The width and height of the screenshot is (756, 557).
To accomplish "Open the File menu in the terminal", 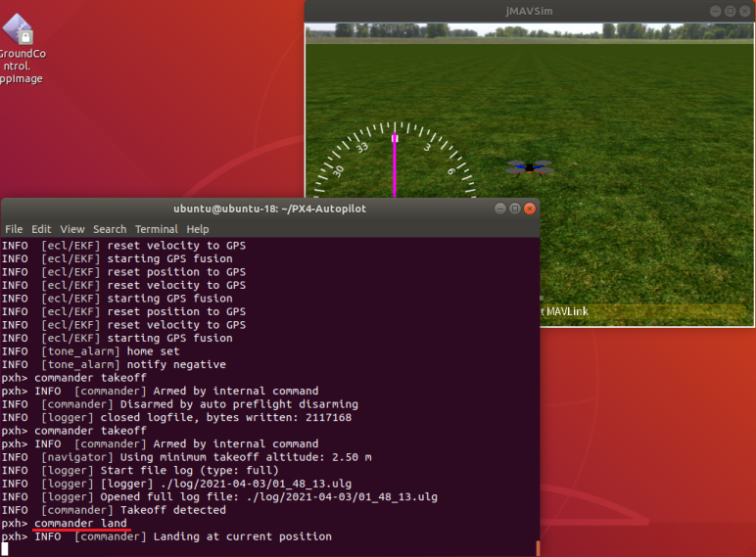I will [x=14, y=229].
